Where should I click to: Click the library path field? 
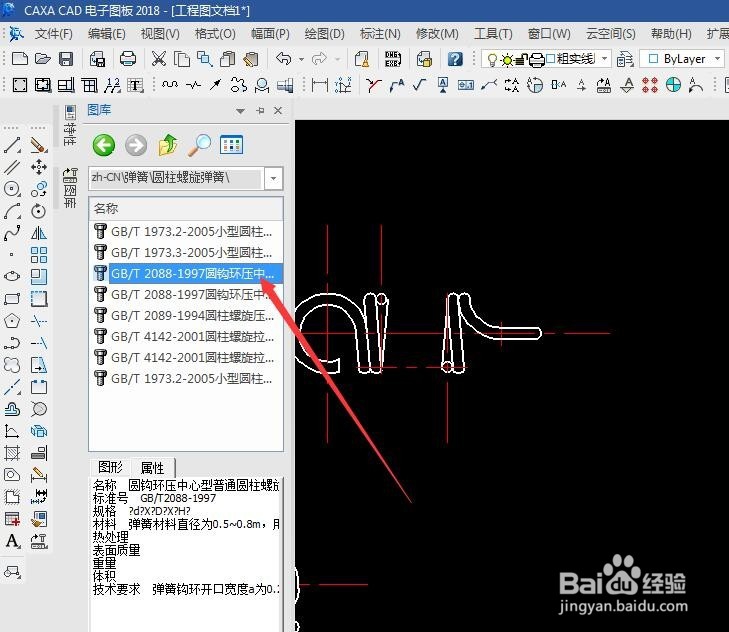click(177, 179)
